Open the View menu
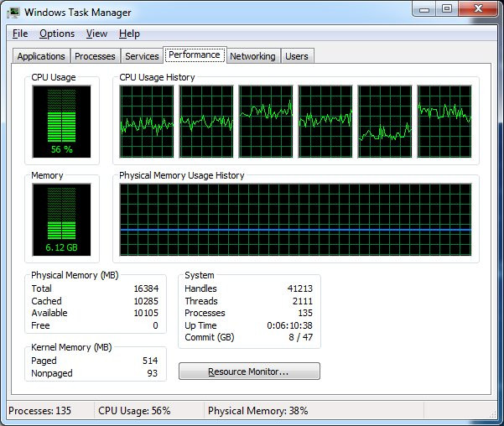Viewport: 504px width, 426px height. pos(96,34)
